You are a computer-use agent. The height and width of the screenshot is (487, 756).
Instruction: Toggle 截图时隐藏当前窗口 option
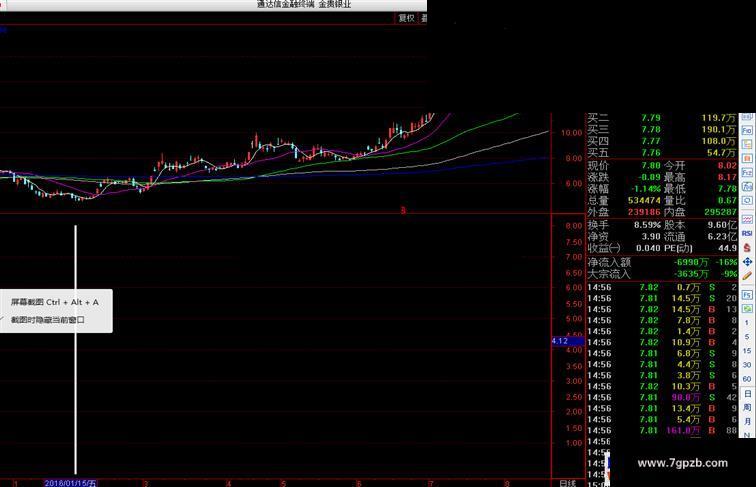48,320
